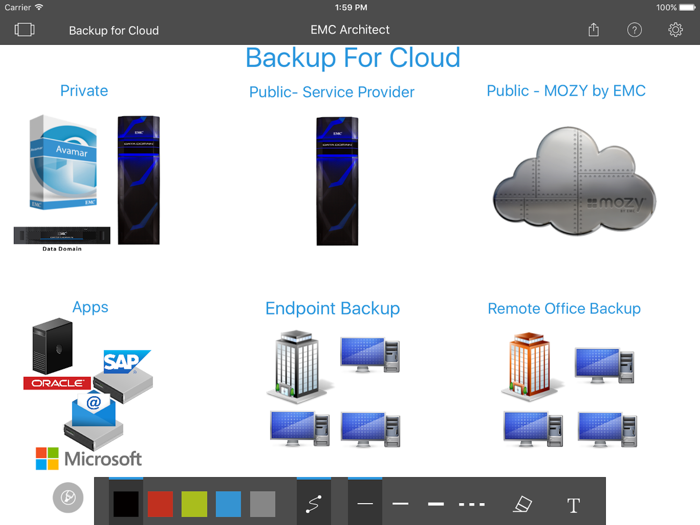The image size is (700, 525).
Task: Pick the gray color swatch
Action: [x=262, y=504]
